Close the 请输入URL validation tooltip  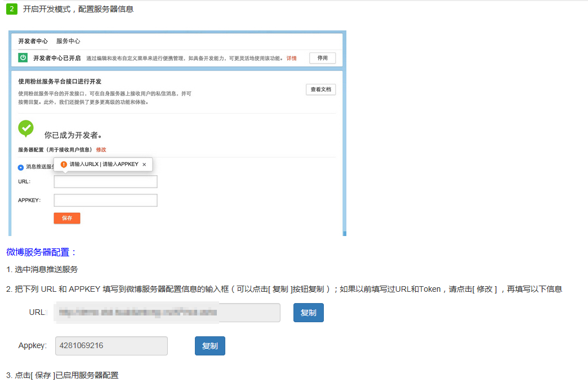tap(144, 164)
